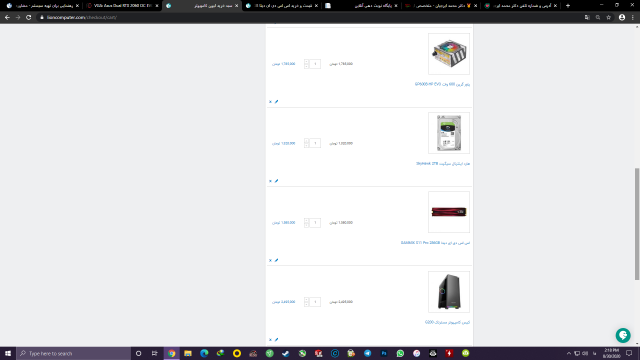Open the G200 computer case product link
Screen dimensions: 640x360
tap(447, 322)
